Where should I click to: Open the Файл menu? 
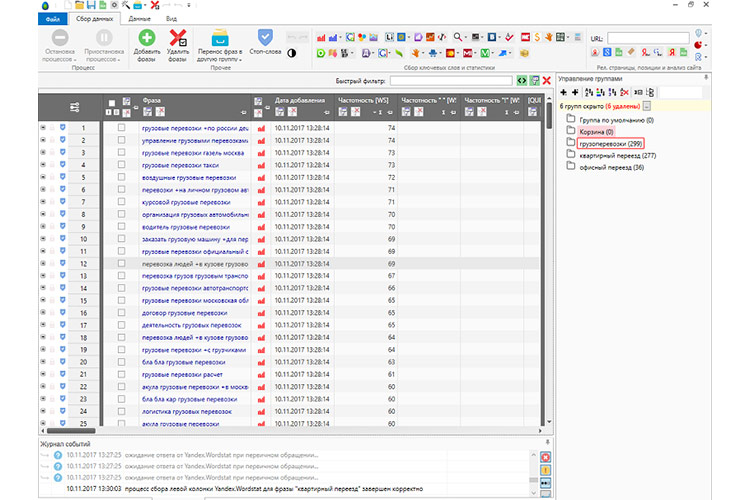point(53,19)
